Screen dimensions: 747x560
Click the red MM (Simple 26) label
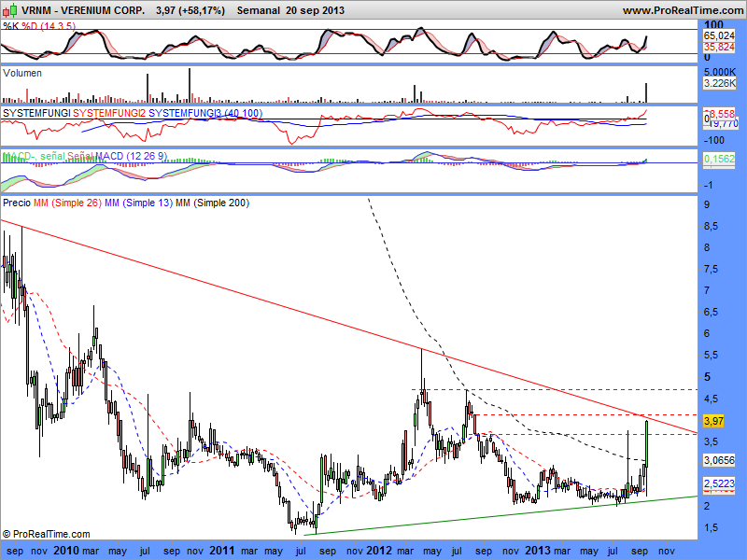coord(67,203)
